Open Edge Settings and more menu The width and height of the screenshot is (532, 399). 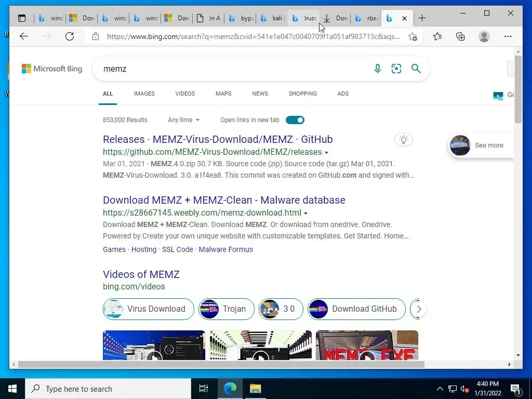pos(508,36)
